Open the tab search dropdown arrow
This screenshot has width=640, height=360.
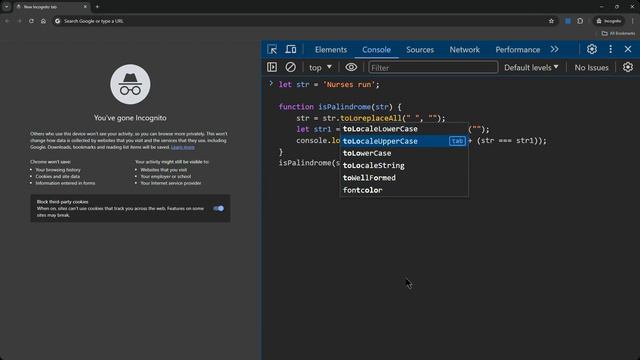[x=7, y=7]
